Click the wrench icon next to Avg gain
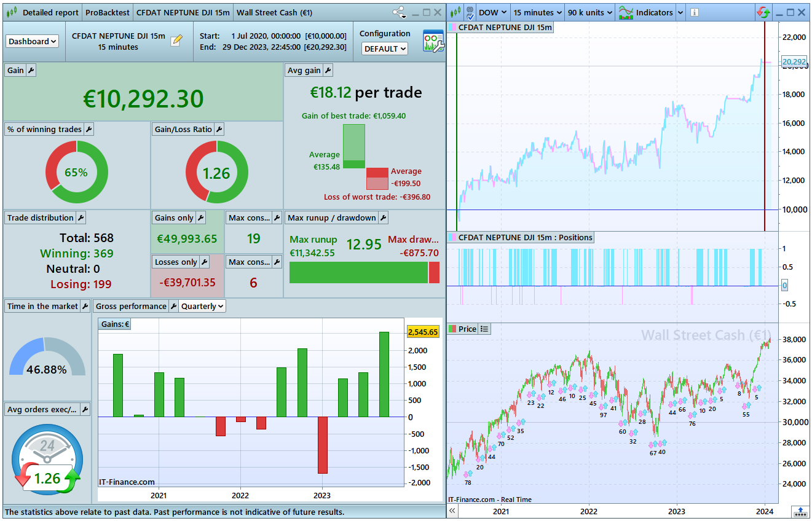The image size is (812, 521). point(328,71)
